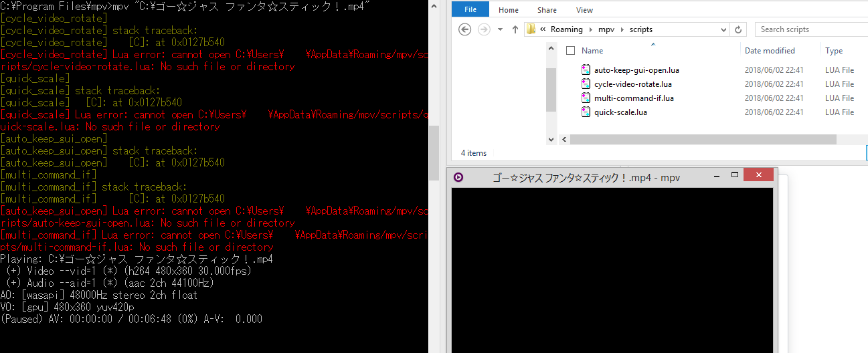
Task: Click mpv in the address breadcrumb
Action: 606,29
